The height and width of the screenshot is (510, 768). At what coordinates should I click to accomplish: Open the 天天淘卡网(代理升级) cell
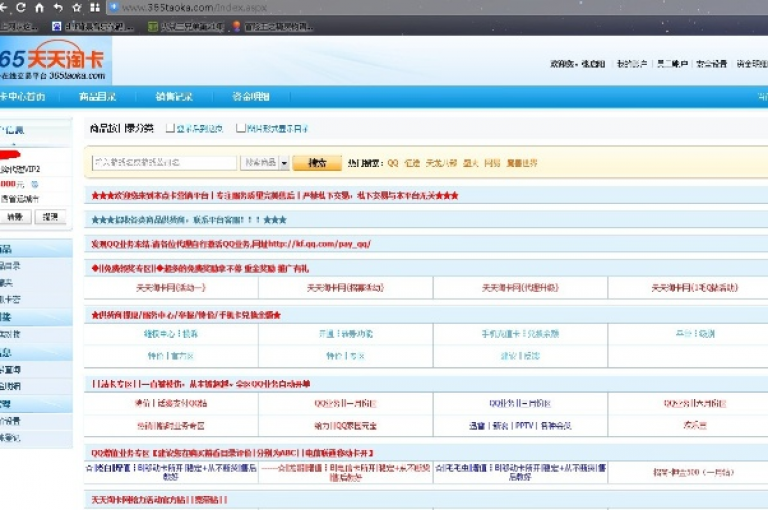pyautogui.click(x=520, y=288)
